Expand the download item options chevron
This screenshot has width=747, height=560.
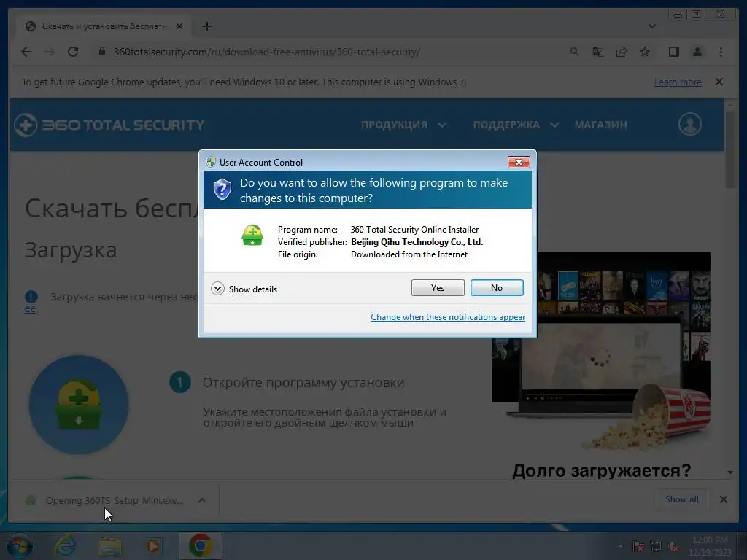pyautogui.click(x=202, y=500)
